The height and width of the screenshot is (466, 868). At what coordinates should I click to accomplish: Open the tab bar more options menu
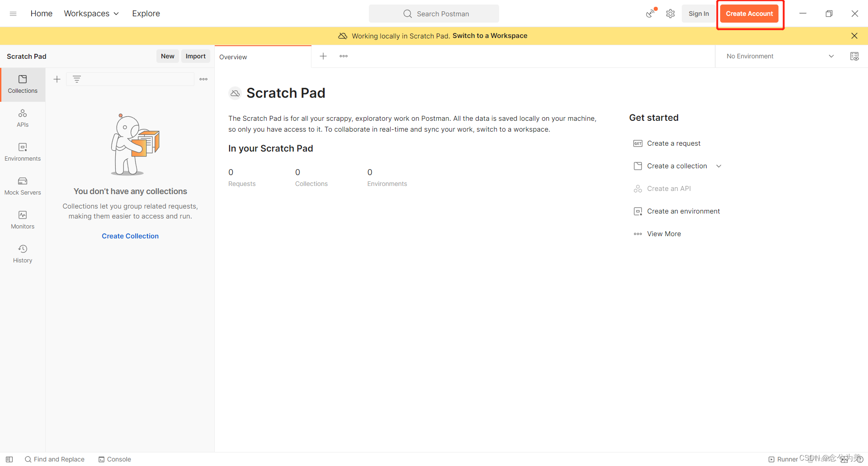click(344, 56)
